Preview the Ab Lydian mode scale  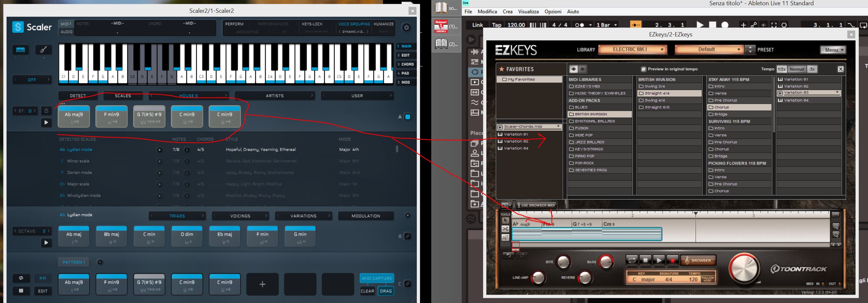coord(159,150)
